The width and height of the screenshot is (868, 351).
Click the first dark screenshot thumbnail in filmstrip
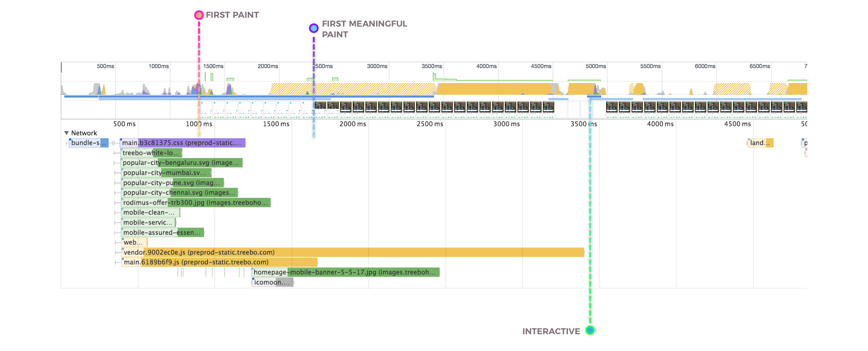[320, 107]
